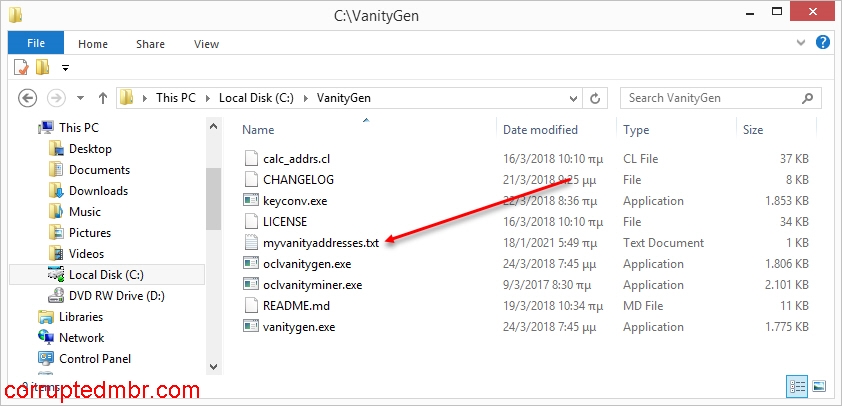Click the vanitygen.exe application icon
This screenshot has height=406, width=842.
251,327
